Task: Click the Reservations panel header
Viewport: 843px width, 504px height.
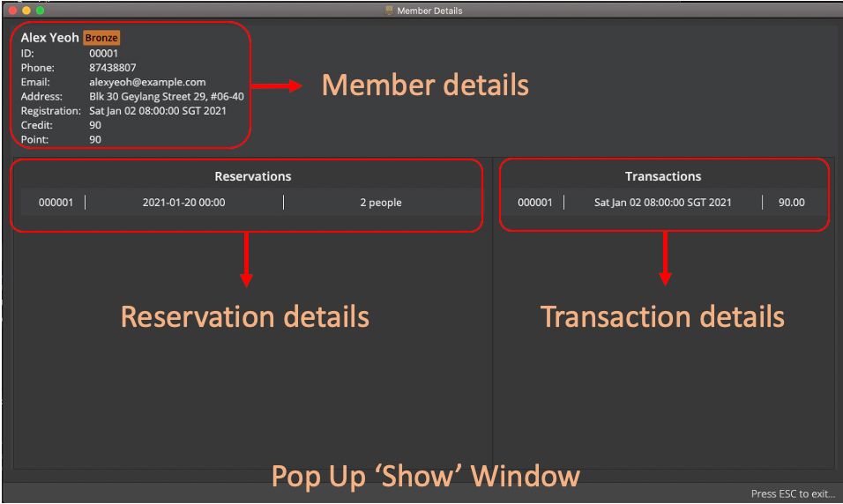Action: (x=252, y=176)
